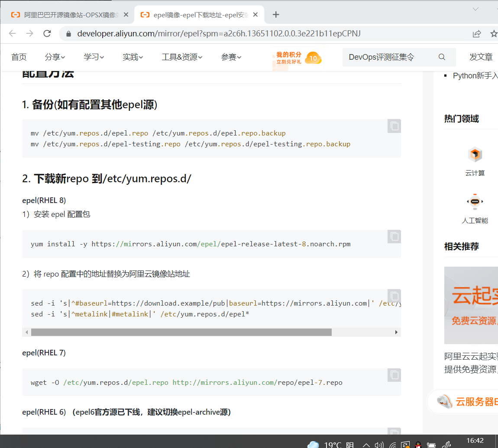The height and width of the screenshot is (448, 498).
Task: Click the 'epel(RHEL 8)' label
Action: [x=44, y=200]
